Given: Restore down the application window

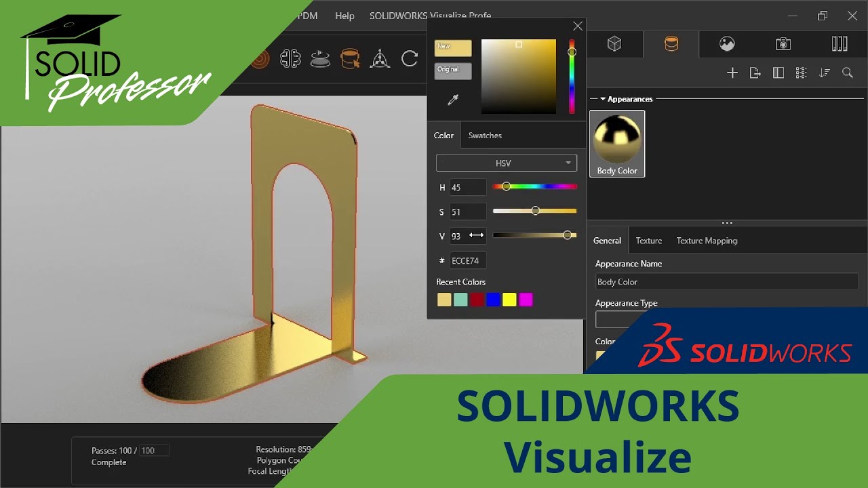Looking at the screenshot, I should point(823,16).
